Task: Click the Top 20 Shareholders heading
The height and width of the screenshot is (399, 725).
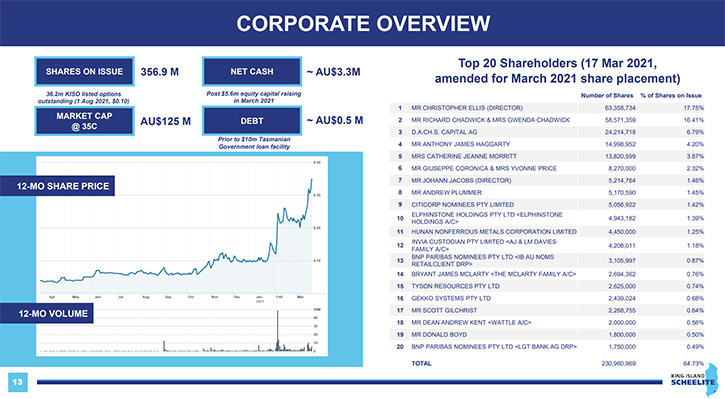Action: [557, 71]
